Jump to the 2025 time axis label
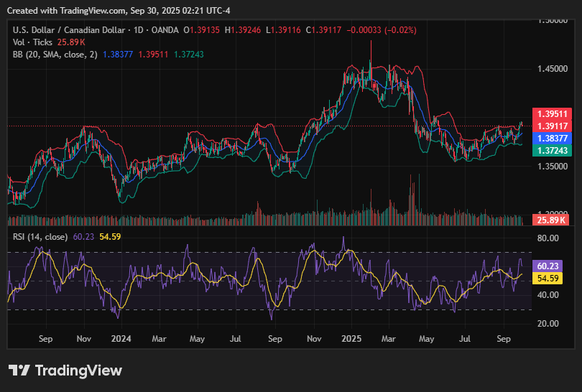This screenshot has height=392, width=582. pos(351,337)
